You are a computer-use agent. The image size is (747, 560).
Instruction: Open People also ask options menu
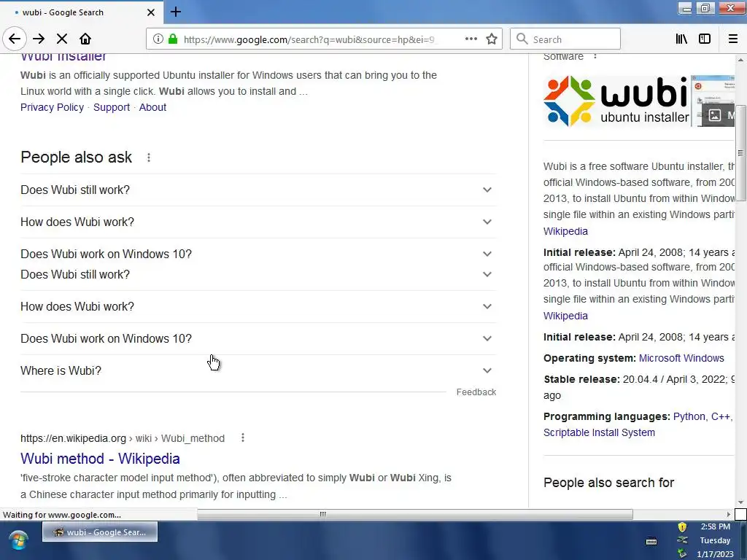[149, 157]
